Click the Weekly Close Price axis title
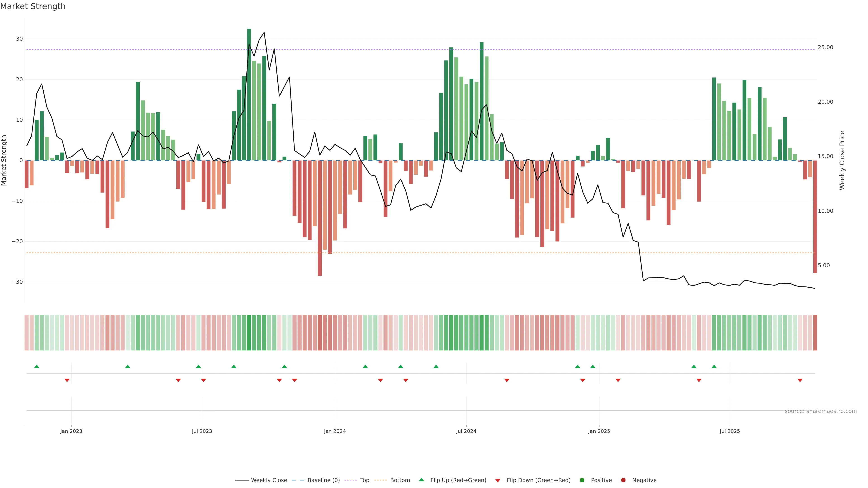Viewport: 868px width, 488px height. (x=842, y=160)
